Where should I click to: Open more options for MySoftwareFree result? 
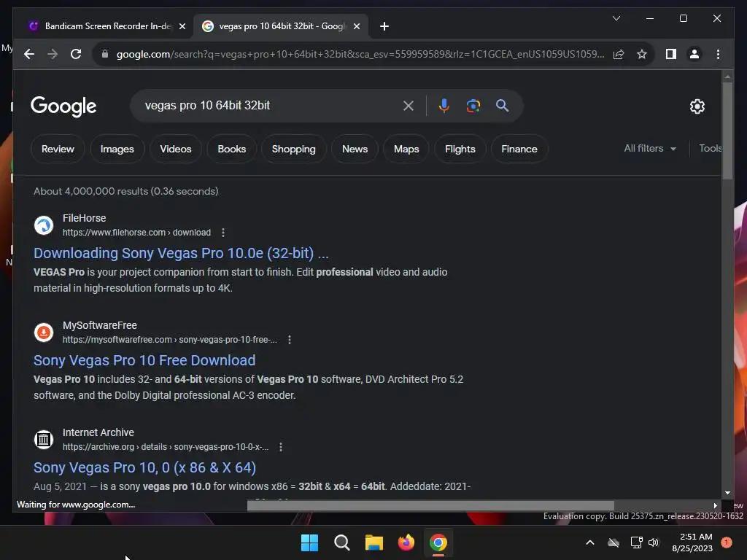[289, 340]
